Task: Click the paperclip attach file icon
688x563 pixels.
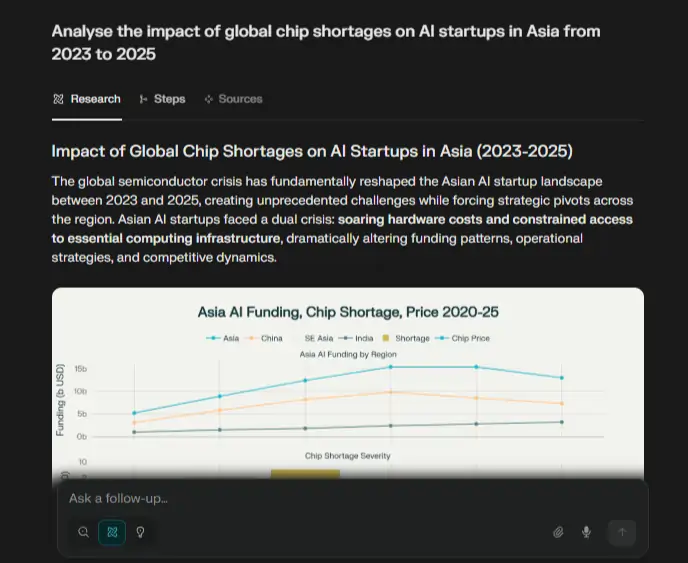Action: click(x=558, y=532)
